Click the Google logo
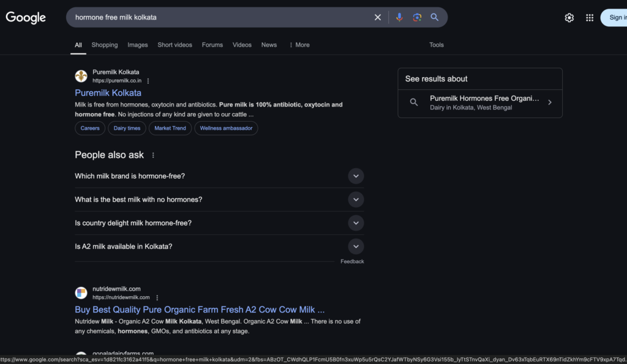The height and width of the screenshot is (364, 627). (x=26, y=18)
